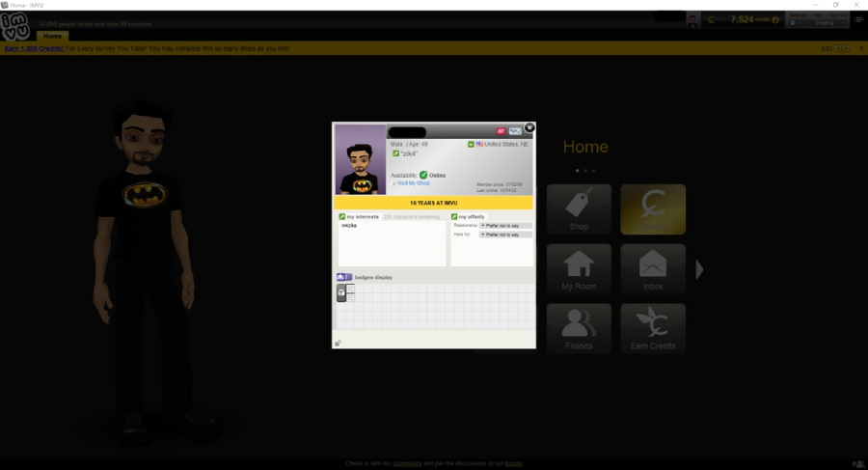Open the Visit My Shop link
This screenshot has height=470, width=868.
click(x=413, y=183)
